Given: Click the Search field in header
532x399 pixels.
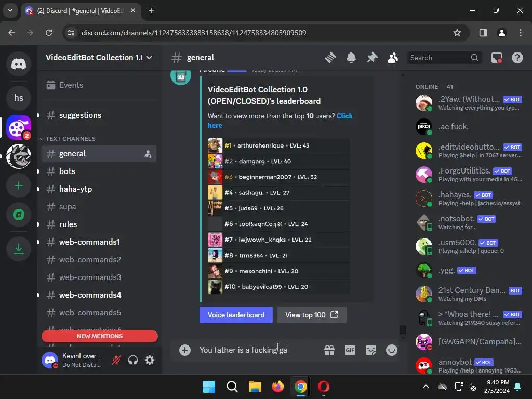Looking at the screenshot, I should [x=444, y=58].
